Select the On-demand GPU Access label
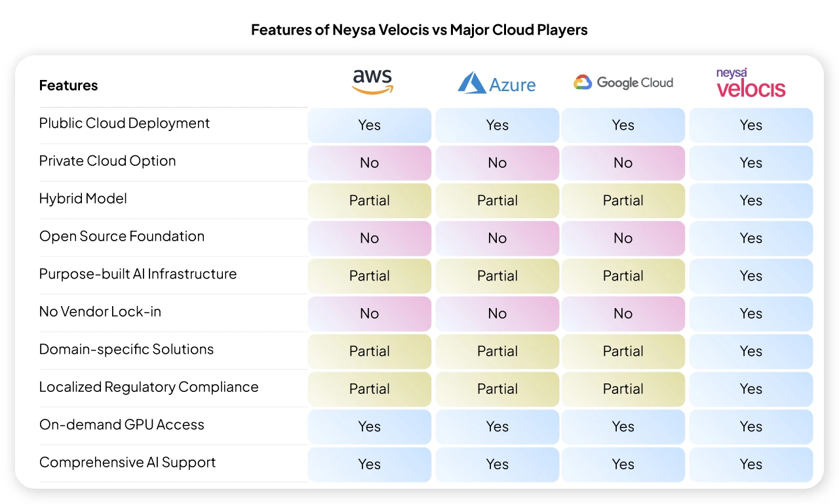The image size is (839, 504). (x=122, y=425)
